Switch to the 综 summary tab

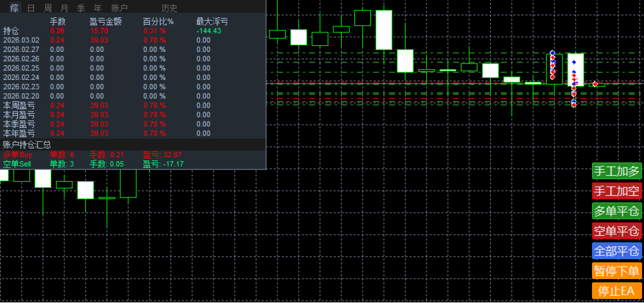coord(14,8)
